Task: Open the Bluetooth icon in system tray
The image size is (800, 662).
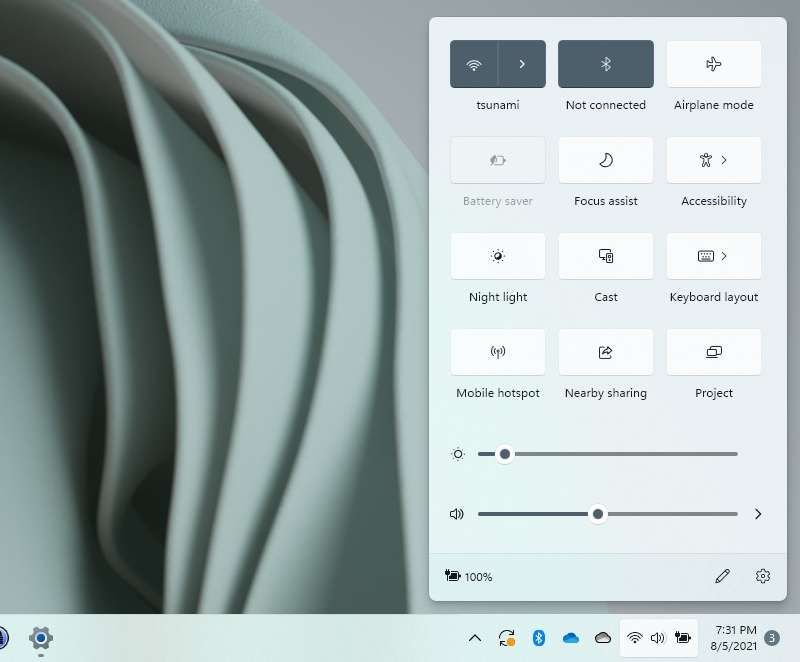Action: click(x=539, y=638)
